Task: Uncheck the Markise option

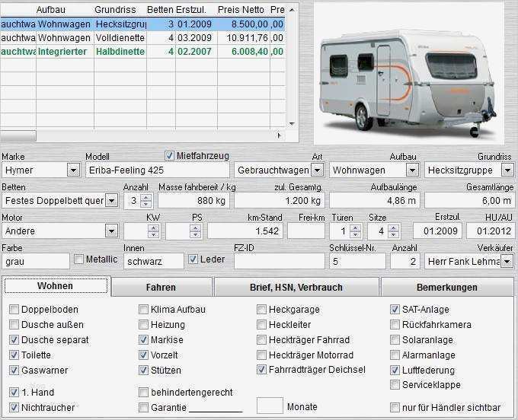Action: pyautogui.click(x=143, y=340)
